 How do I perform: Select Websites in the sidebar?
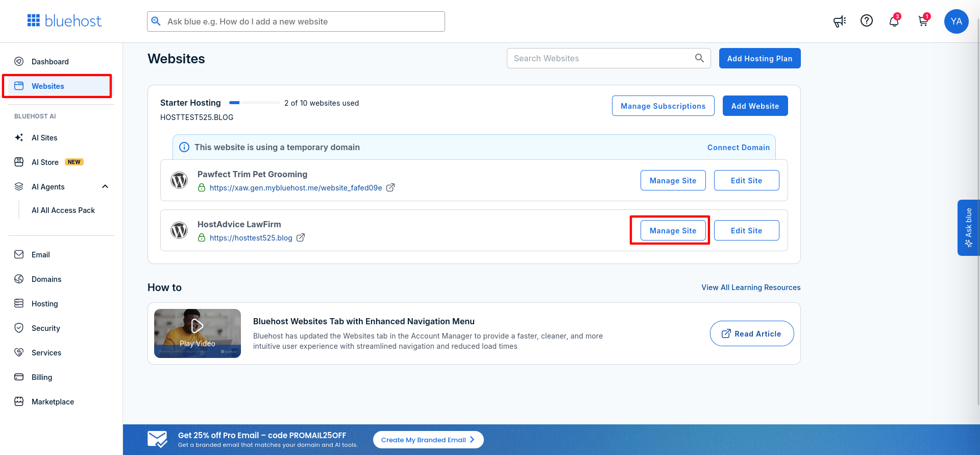48,86
